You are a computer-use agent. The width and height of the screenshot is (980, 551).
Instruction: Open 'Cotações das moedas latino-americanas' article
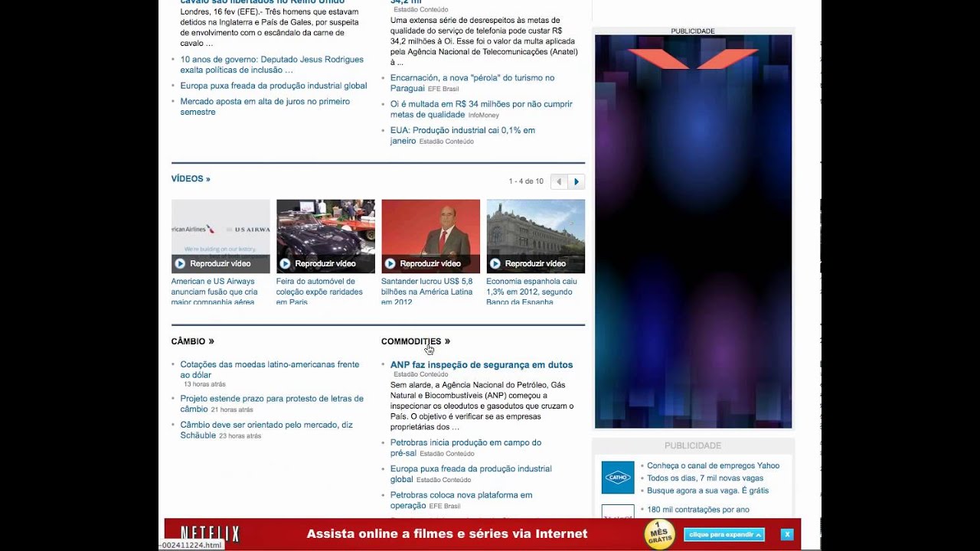[269, 370]
